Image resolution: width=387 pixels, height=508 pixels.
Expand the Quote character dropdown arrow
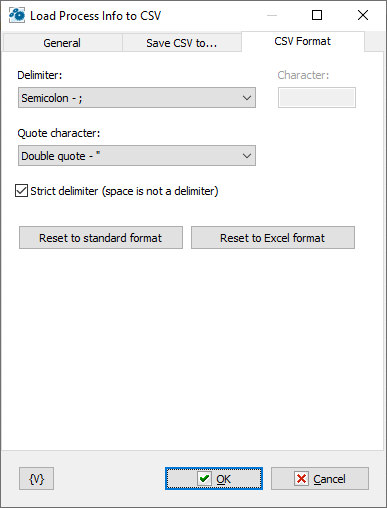pyautogui.click(x=247, y=156)
